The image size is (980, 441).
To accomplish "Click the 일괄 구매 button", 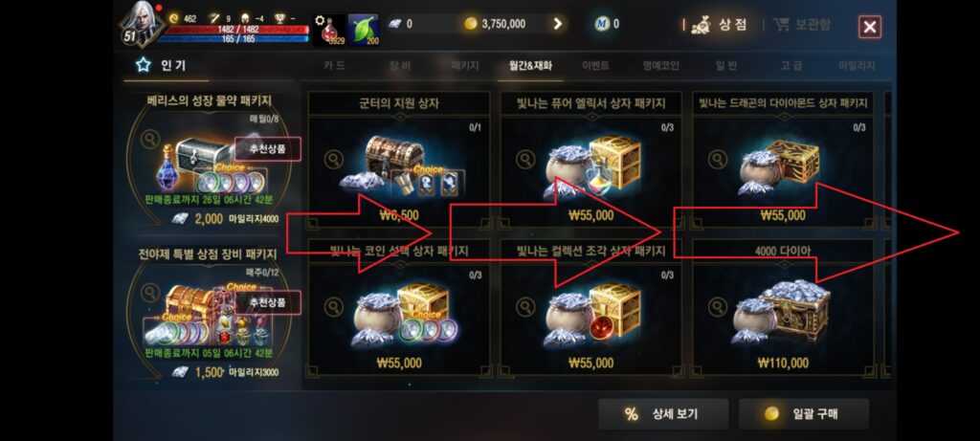I will pyautogui.click(x=804, y=414).
